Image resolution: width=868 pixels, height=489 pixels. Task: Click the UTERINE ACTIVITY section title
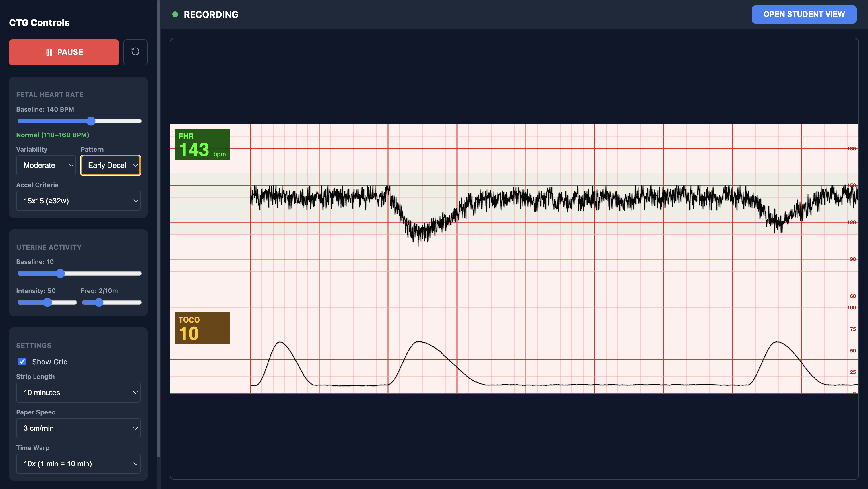49,247
